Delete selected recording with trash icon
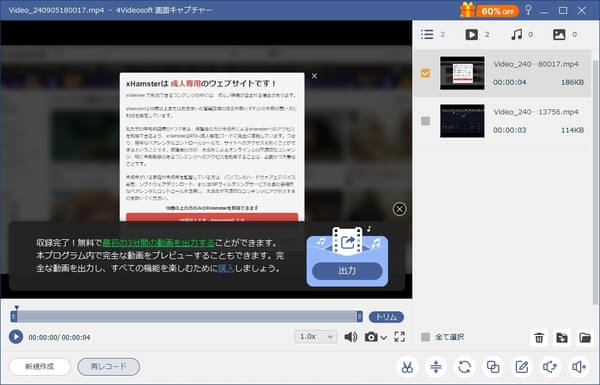The height and width of the screenshot is (385, 600). coord(539,338)
